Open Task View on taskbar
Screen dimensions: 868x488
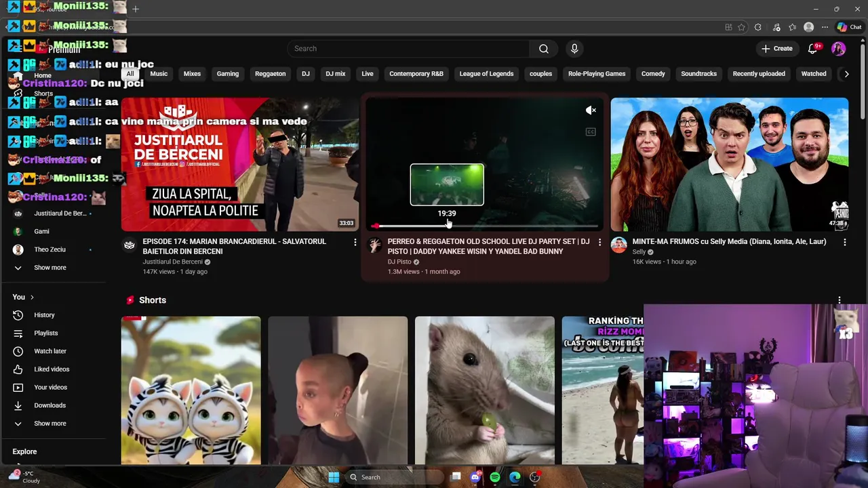click(x=456, y=477)
